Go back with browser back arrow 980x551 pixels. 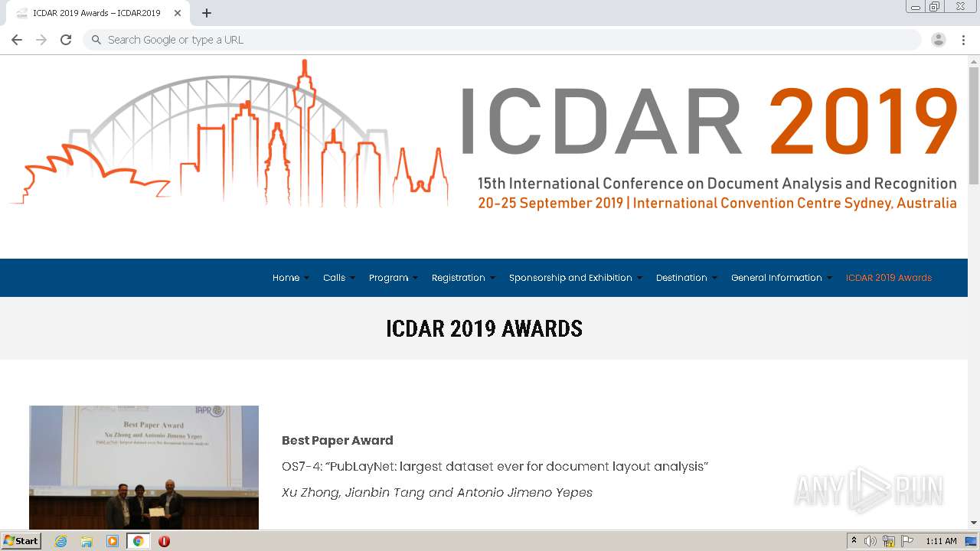click(x=17, y=40)
